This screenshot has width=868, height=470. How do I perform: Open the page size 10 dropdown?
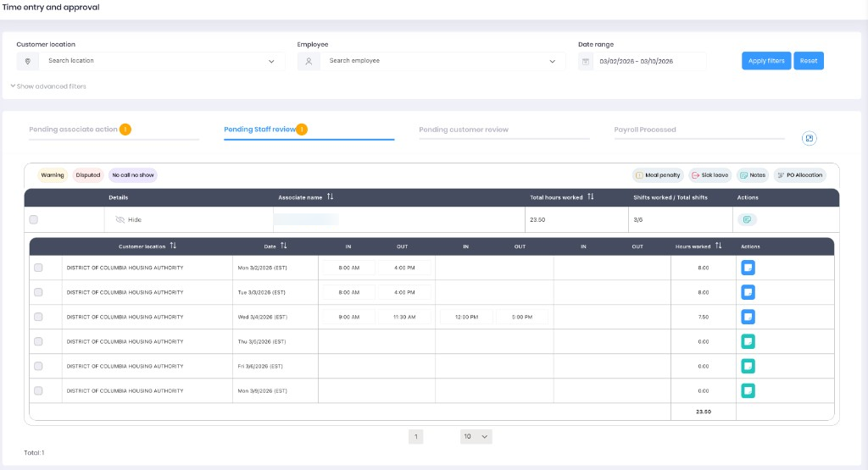[x=476, y=436]
